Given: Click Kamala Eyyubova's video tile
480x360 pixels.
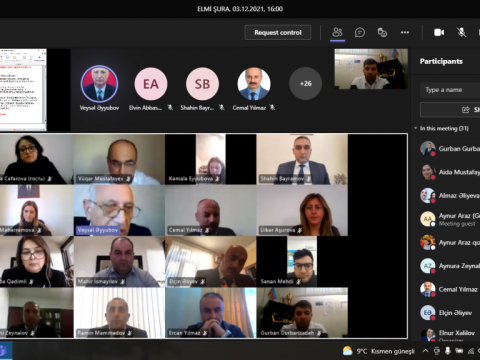Looking at the screenshot, I should [x=211, y=159].
